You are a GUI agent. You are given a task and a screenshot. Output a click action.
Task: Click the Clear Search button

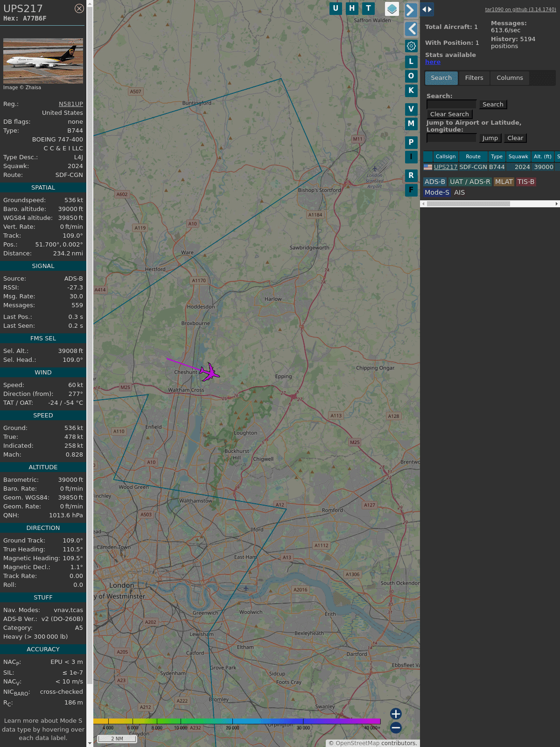click(x=449, y=114)
